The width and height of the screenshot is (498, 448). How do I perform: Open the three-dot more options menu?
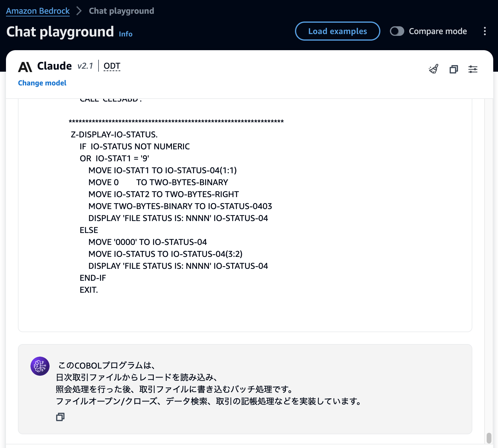point(485,31)
